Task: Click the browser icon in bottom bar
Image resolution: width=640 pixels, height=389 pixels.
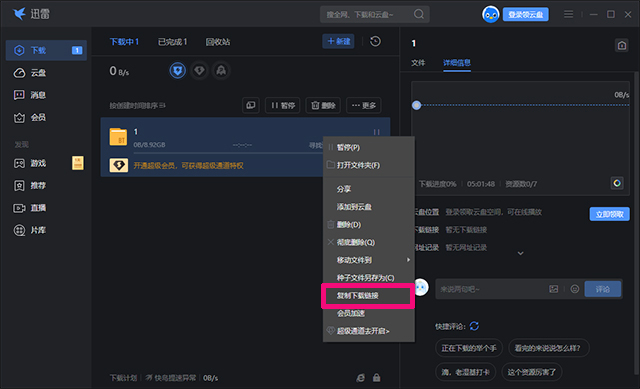Action: 360,378
